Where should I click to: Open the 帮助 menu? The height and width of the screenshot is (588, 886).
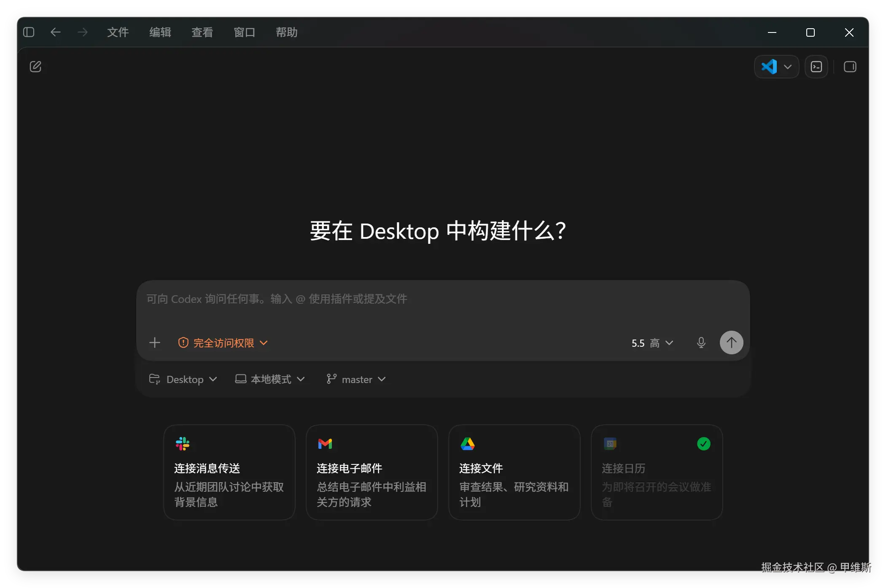[286, 32]
